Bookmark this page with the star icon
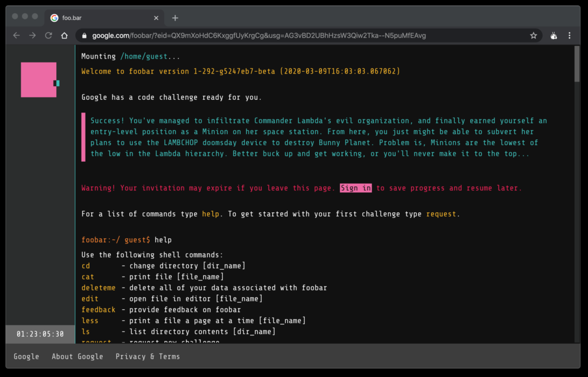The width and height of the screenshot is (588, 377). 533,36
